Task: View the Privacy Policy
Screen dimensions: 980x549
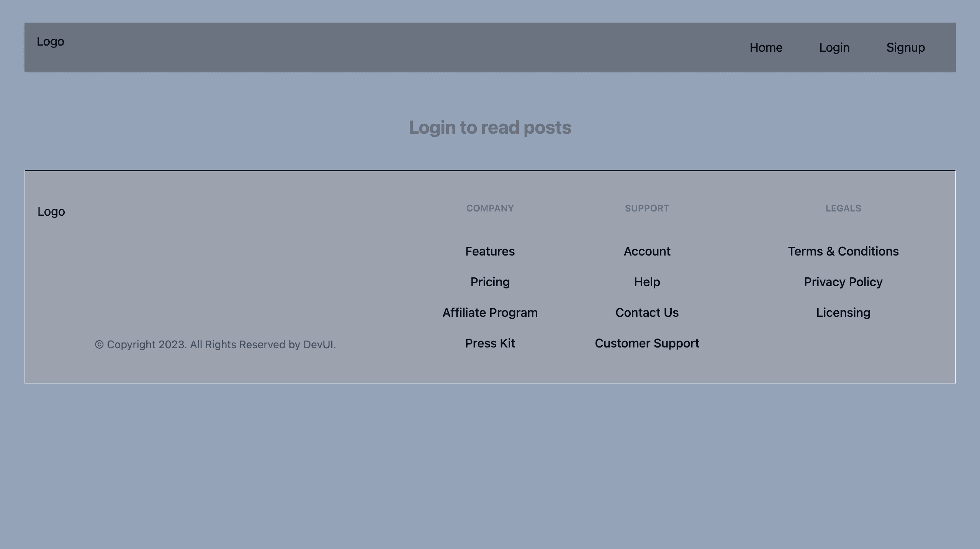Action: [x=843, y=282]
